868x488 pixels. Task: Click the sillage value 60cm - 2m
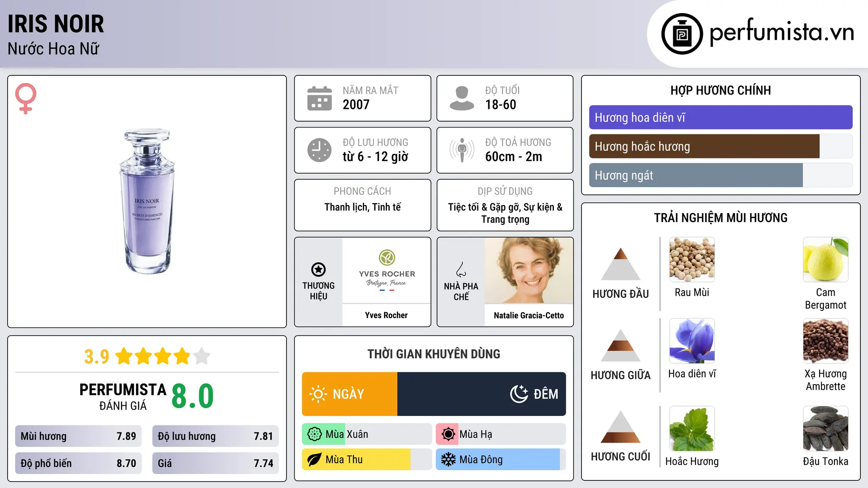pos(514,157)
